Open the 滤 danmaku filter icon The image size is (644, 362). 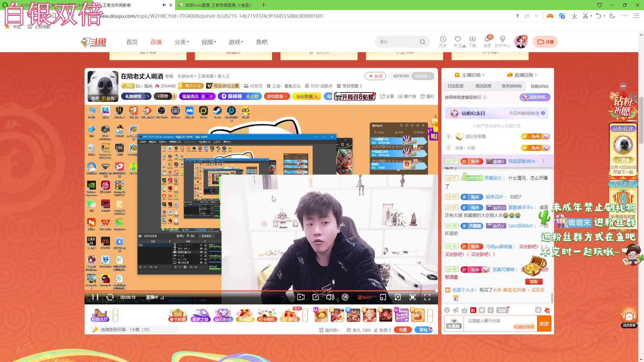[538, 310]
